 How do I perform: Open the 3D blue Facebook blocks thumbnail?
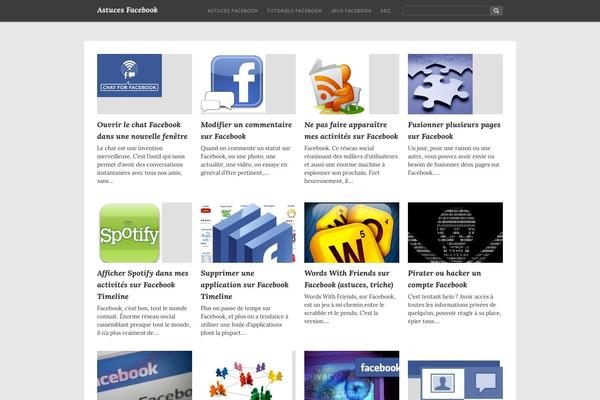[x=248, y=232]
